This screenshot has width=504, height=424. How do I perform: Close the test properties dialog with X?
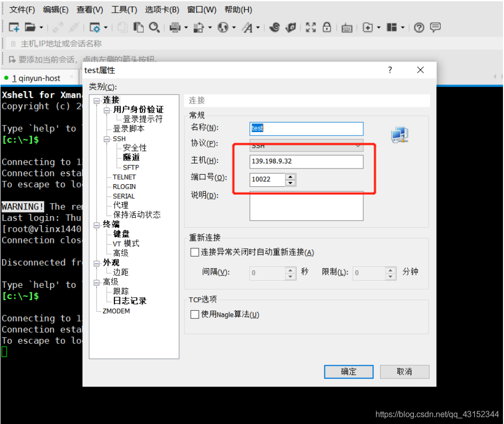coord(420,70)
